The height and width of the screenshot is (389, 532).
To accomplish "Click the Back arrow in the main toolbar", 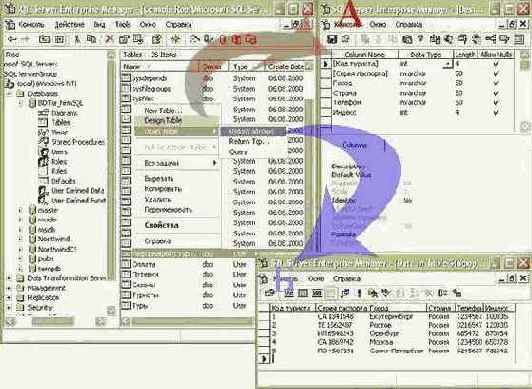I will coord(12,39).
